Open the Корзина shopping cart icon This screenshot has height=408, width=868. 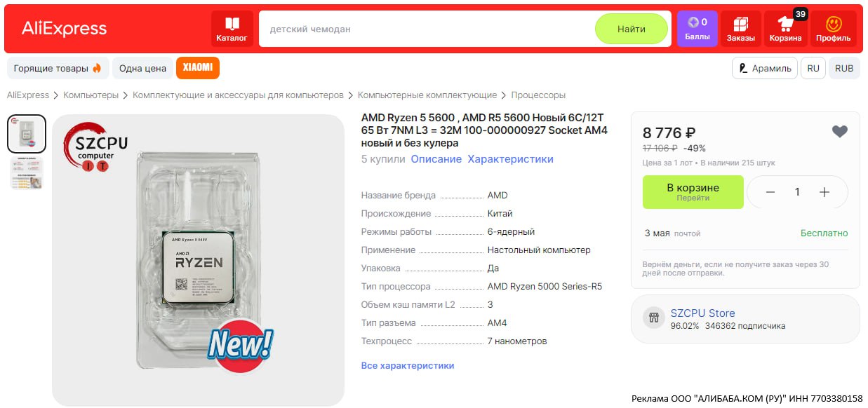(x=785, y=29)
